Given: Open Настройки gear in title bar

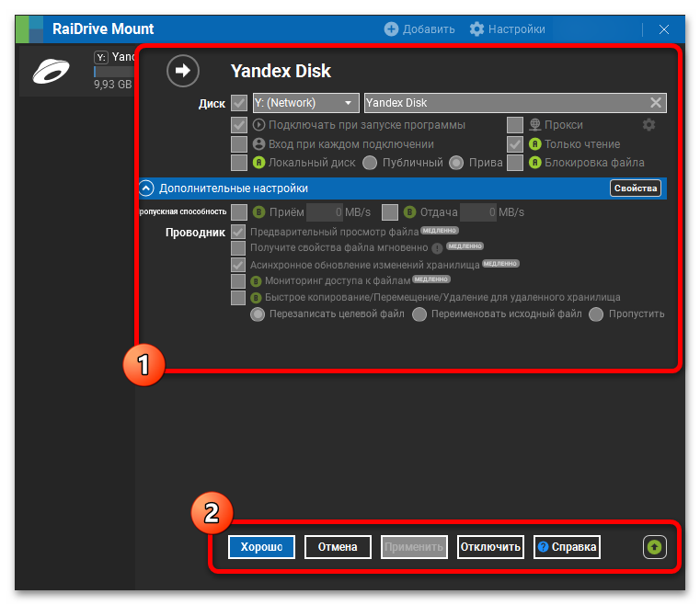Looking at the screenshot, I should [476, 29].
